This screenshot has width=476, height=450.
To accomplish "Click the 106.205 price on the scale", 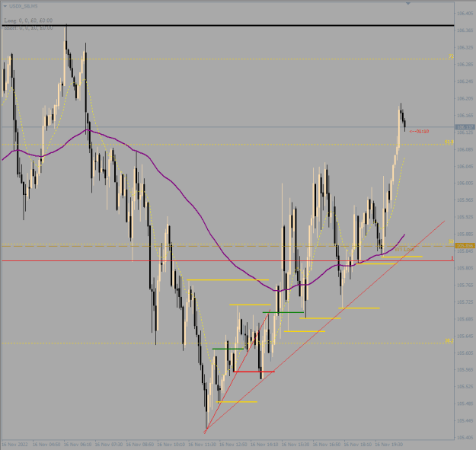I will [x=465, y=98].
